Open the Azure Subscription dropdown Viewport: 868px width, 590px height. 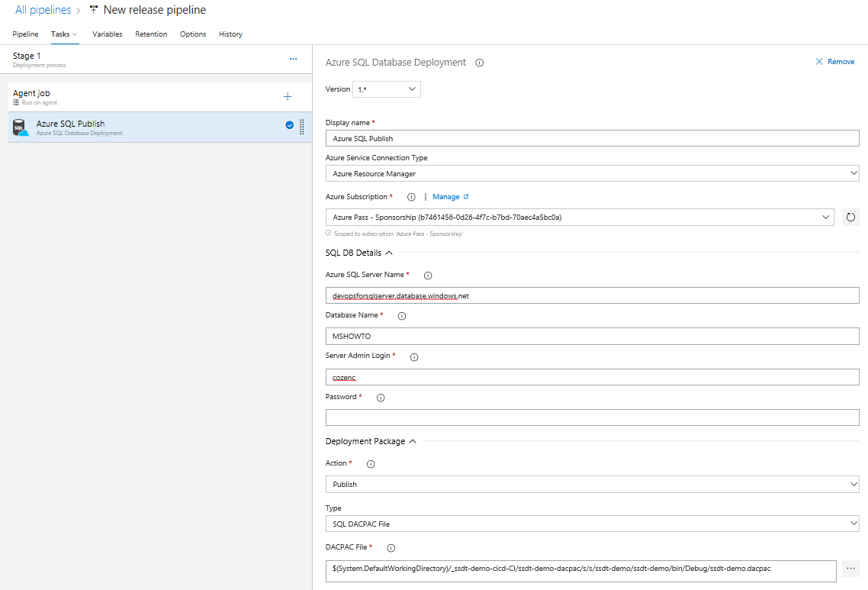click(x=580, y=218)
